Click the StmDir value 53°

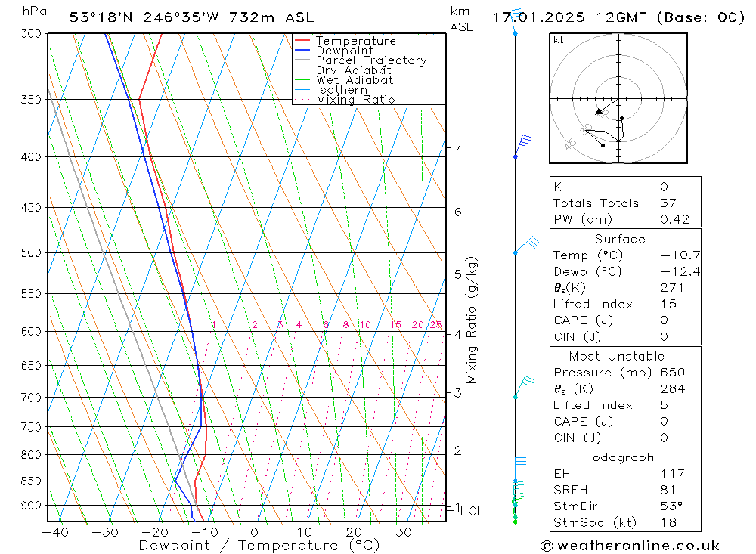[x=671, y=506]
